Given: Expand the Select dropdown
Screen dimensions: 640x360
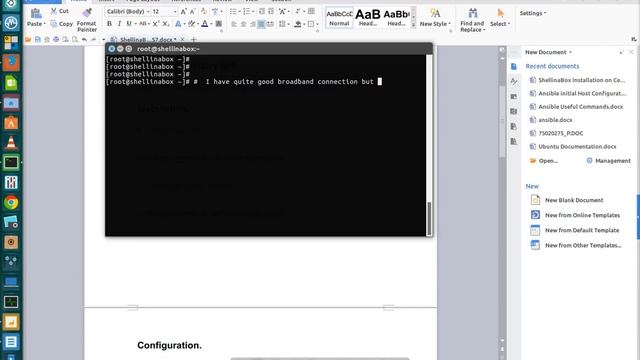Looking at the screenshot, I should [x=509, y=24].
